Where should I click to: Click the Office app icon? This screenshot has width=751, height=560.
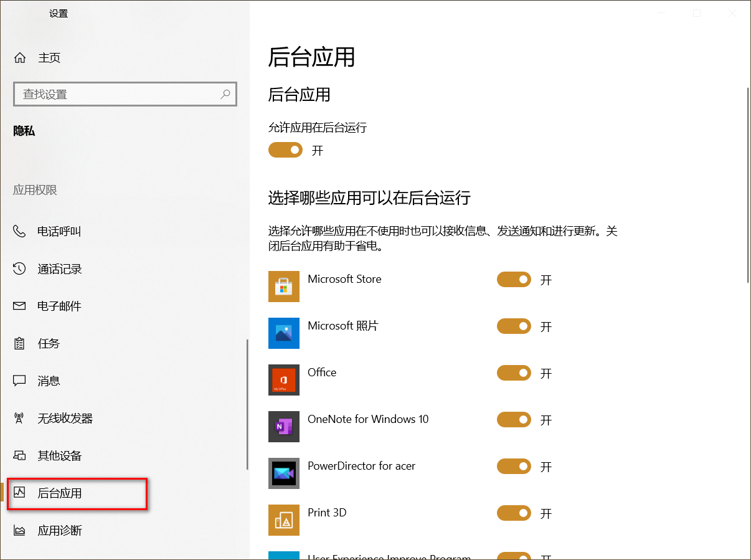pyautogui.click(x=284, y=380)
